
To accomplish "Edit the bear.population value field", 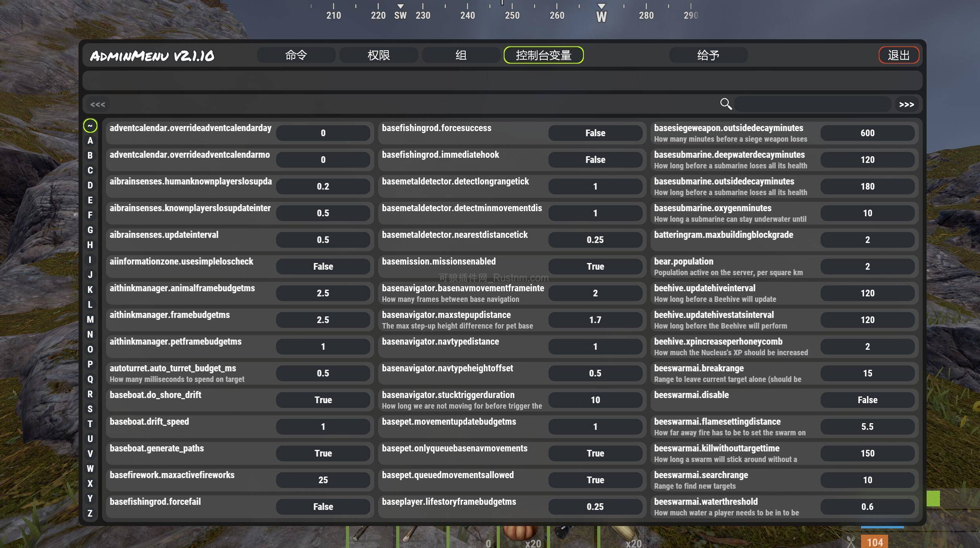I will pos(867,266).
